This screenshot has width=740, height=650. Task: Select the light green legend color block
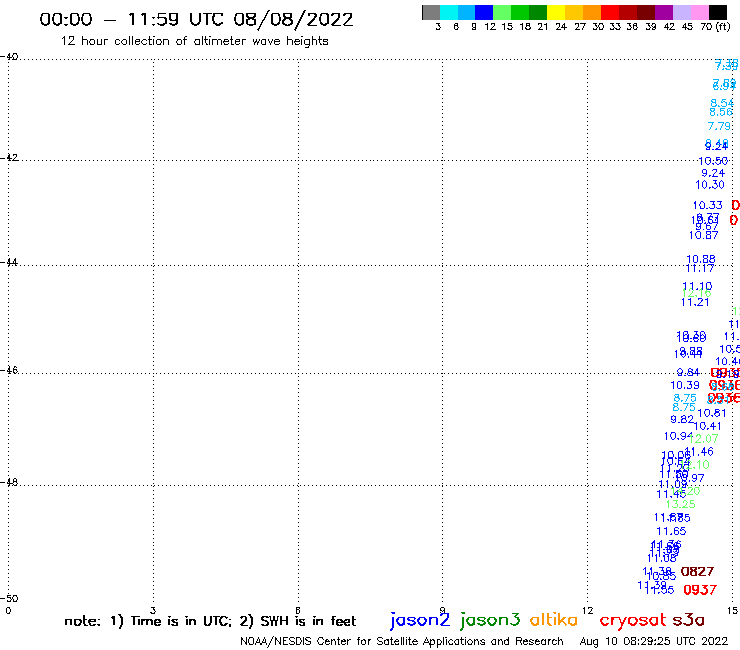click(x=502, y=12)
